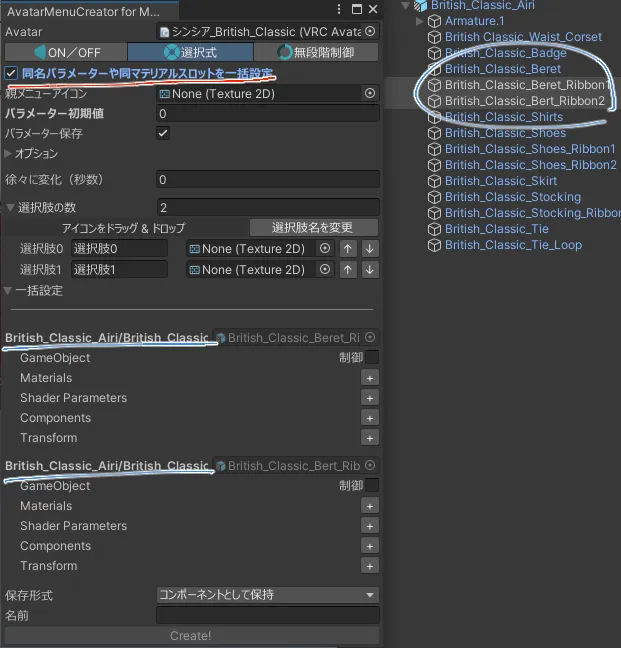Add a Materials entry for Beret_Ribbon object
This screenshot has width=621, height=648.
[x=370, y=378]
